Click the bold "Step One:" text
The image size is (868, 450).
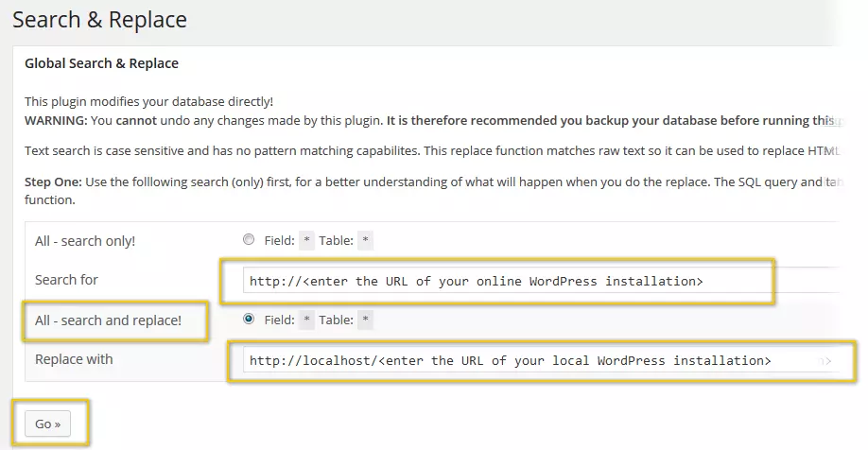[53, 182]
